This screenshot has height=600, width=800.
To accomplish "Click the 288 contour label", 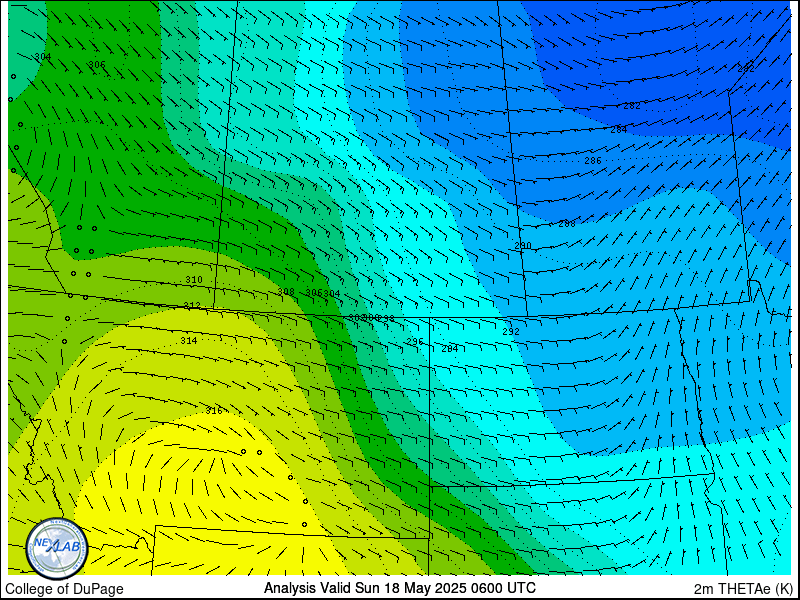I will pos(567,223).
